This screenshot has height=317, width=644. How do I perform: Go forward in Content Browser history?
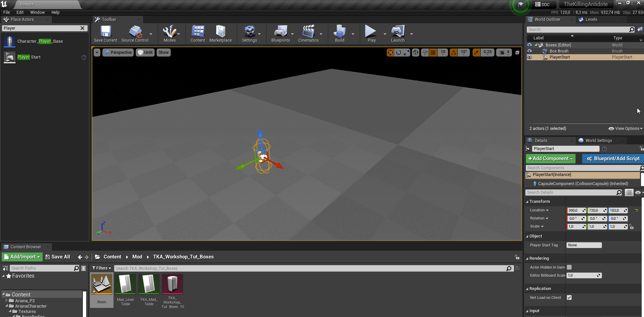point(87,257)
